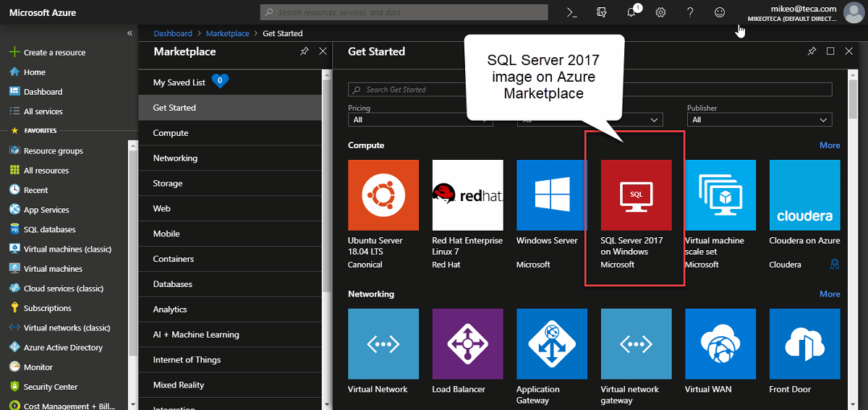The width and height of the screenshot is (868, 410).
Task: Click the help question mark icon
Action: [690, 12]
